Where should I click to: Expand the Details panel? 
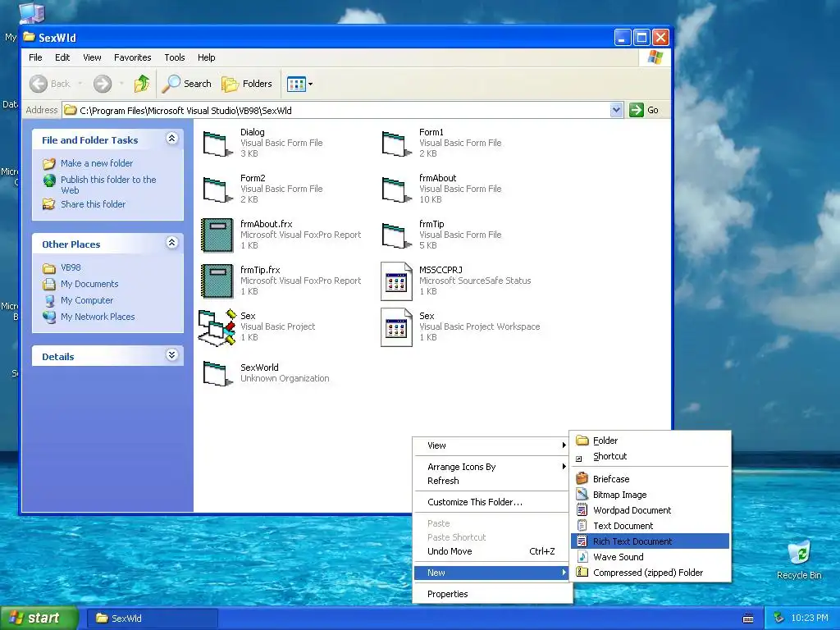click(x=172, y=355)
